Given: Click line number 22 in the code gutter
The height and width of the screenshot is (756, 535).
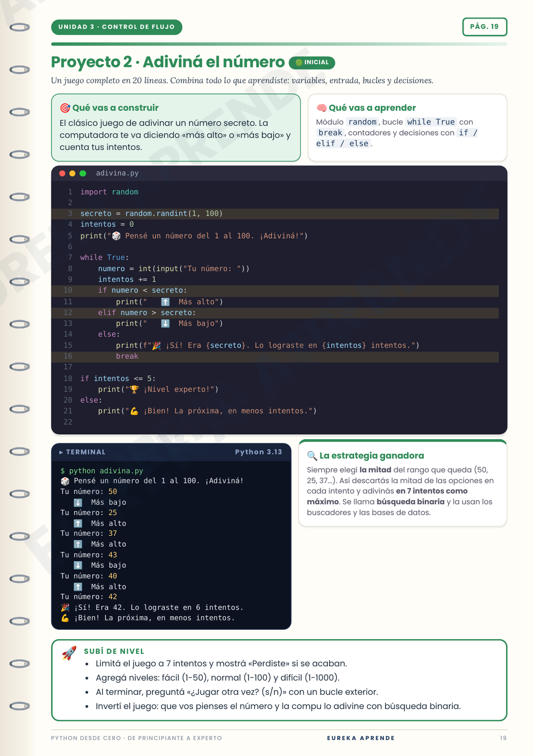Looking at the screenshot, I should (x=68, y=422).
